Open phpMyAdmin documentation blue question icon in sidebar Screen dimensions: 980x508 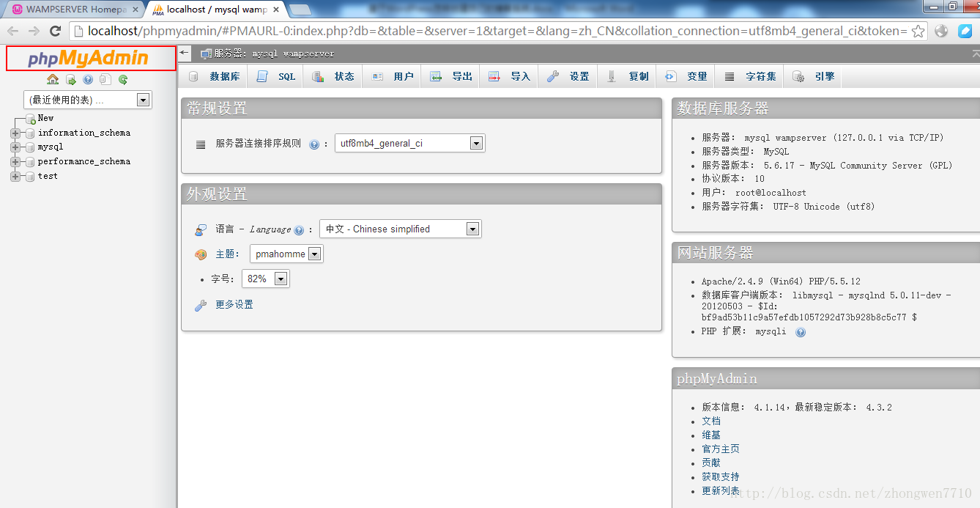click(x=88, y=79)
